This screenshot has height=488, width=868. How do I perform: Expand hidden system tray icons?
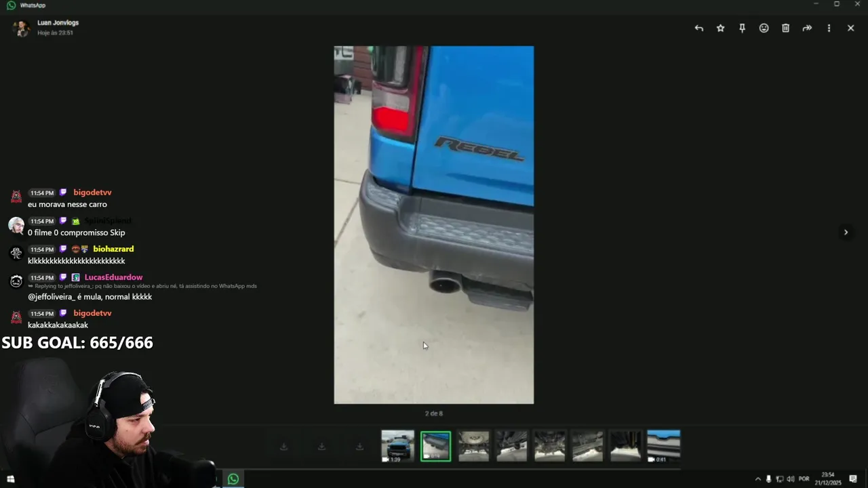pos(758,479)
